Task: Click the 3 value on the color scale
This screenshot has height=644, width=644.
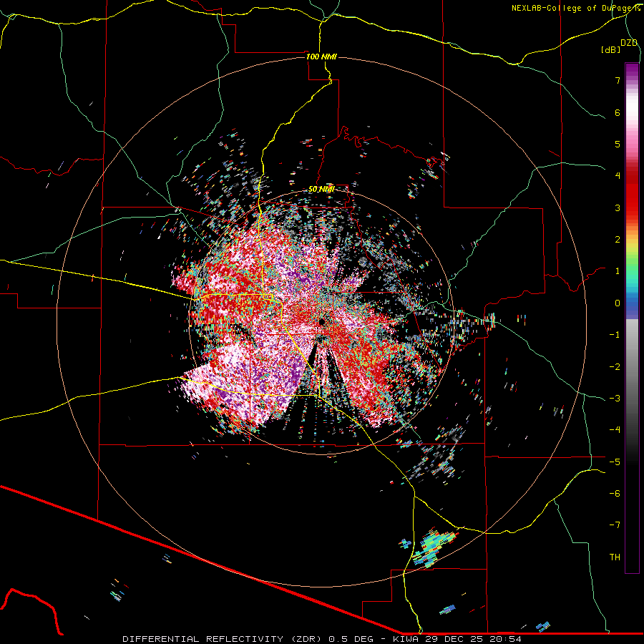Action: [x=618, y=208]
